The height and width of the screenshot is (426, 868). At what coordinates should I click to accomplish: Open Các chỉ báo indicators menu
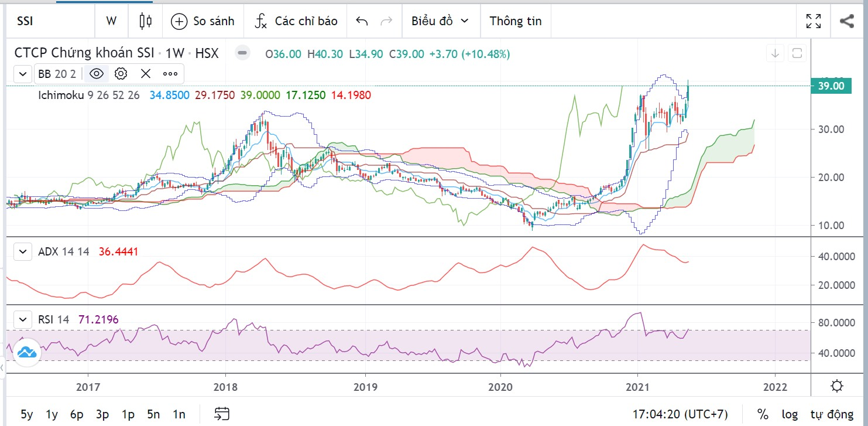[296, 21]
